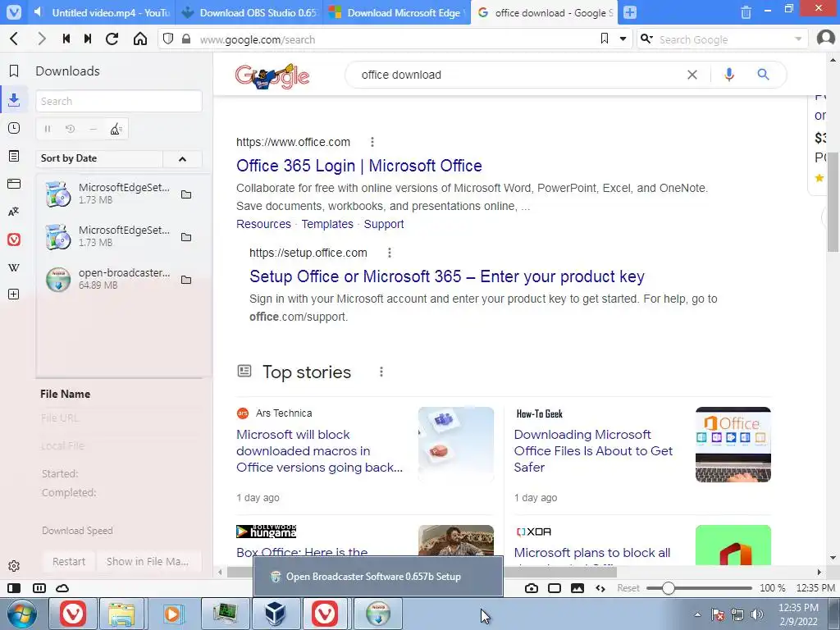The height and width of the screenshot is (630, 840).
Task: Open the Wikipedia web panel
Action: click(14, 267)
